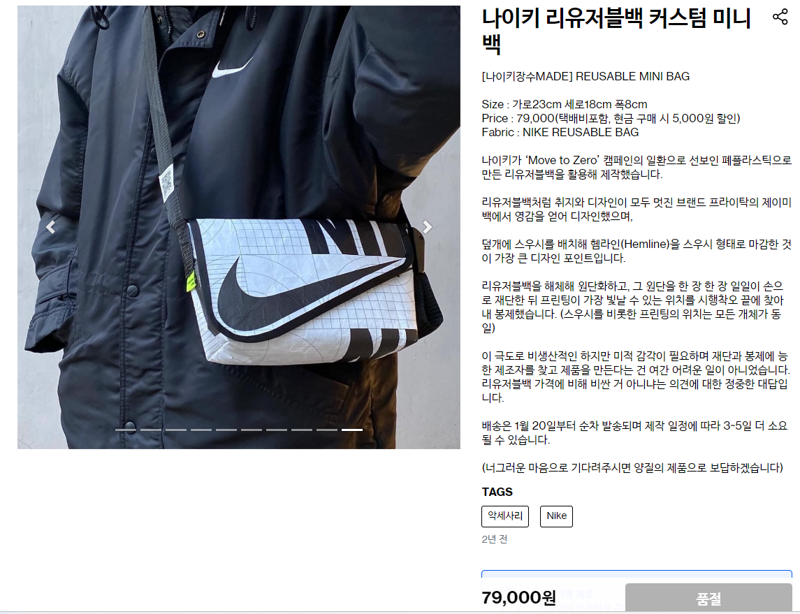
Task: Advance to next photo with right arrow
Action: [x=427, y=227]
